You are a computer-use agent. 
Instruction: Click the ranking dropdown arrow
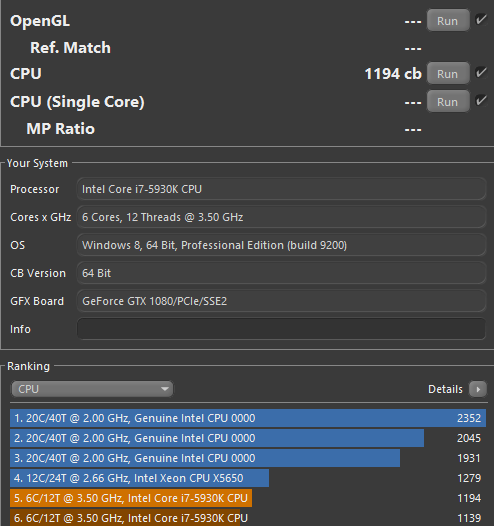point(165,389)
